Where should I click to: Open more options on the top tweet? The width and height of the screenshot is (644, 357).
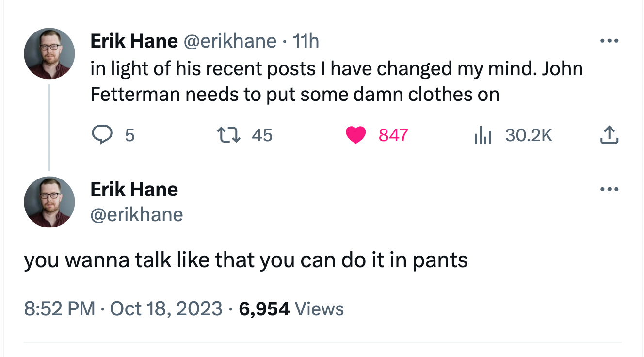(x=610, y=41)
